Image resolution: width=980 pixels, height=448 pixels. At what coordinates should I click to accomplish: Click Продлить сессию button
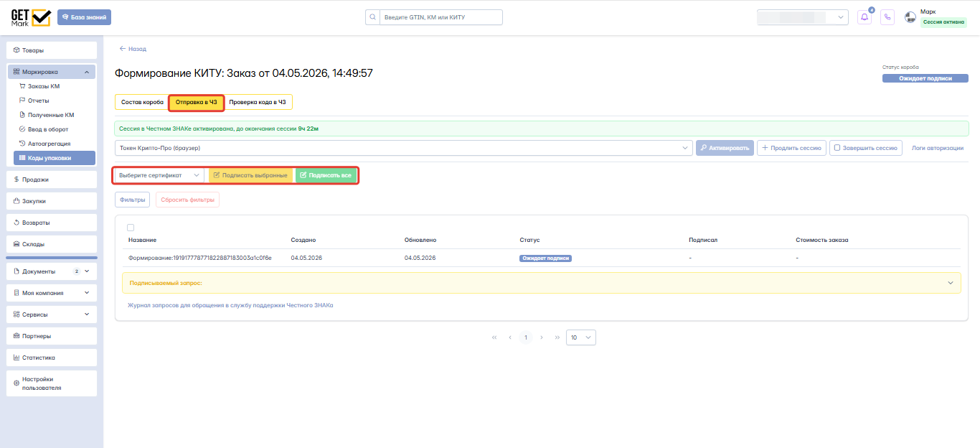(791, 148)
